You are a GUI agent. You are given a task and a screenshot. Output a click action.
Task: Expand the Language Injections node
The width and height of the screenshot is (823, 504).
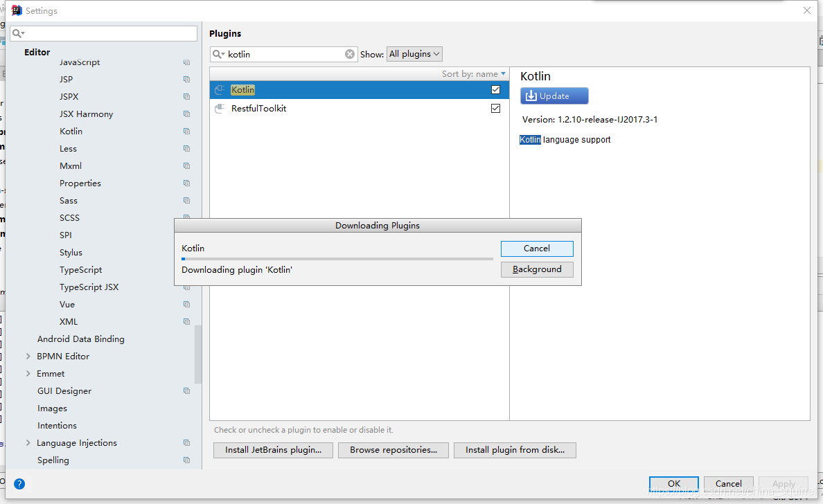coord(28,442)
